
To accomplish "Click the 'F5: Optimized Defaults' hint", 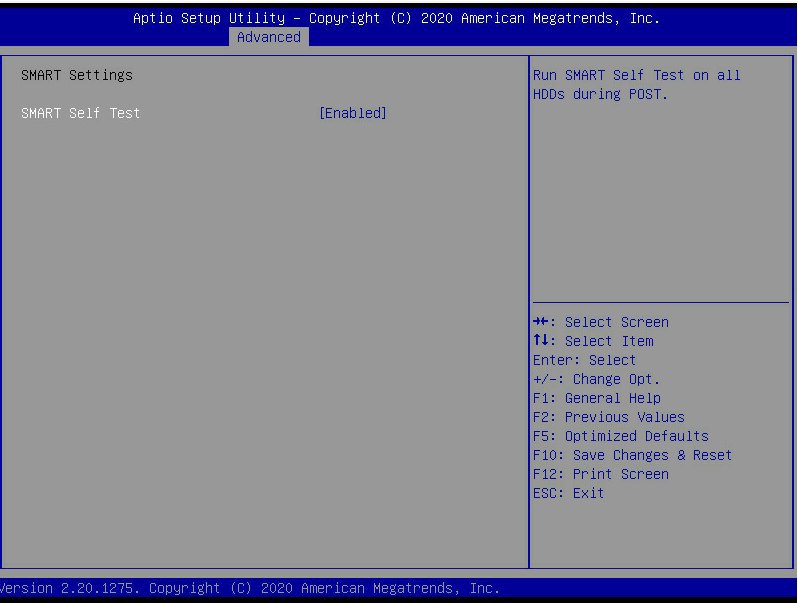I will point(621,436).
